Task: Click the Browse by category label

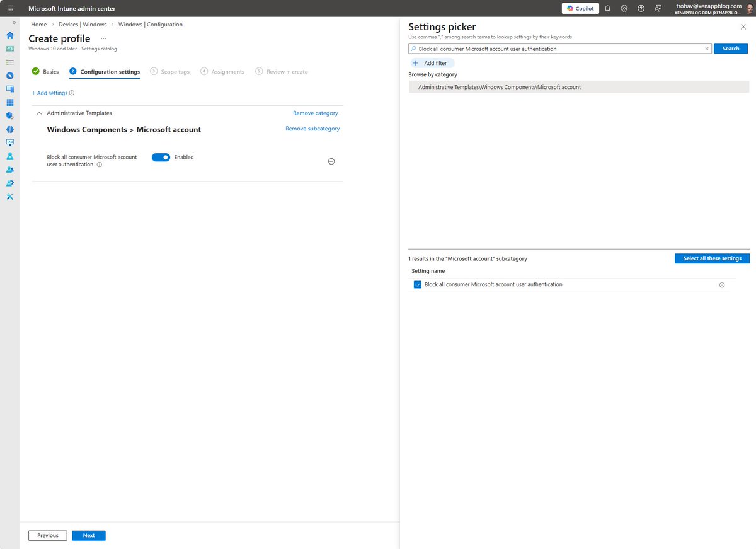Action: [433, 74]
